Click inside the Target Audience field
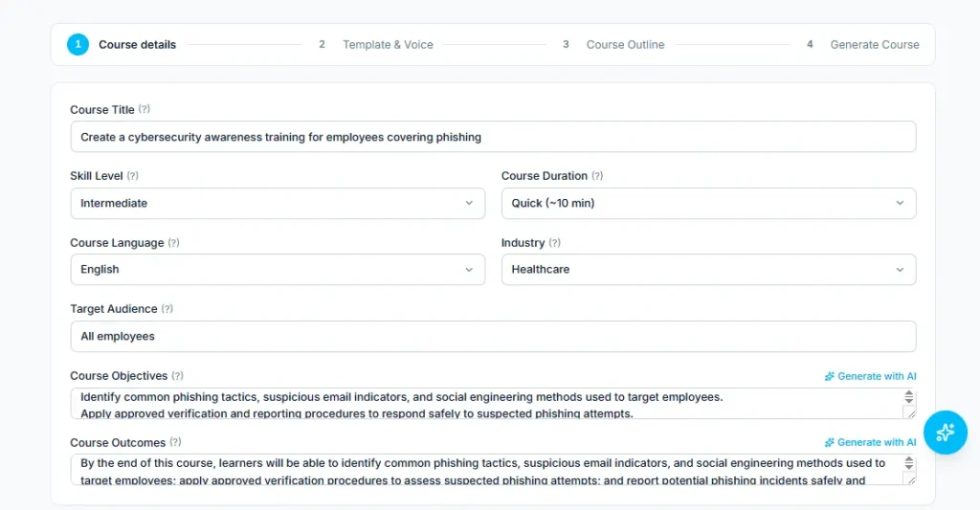 (x=493, y=336)
